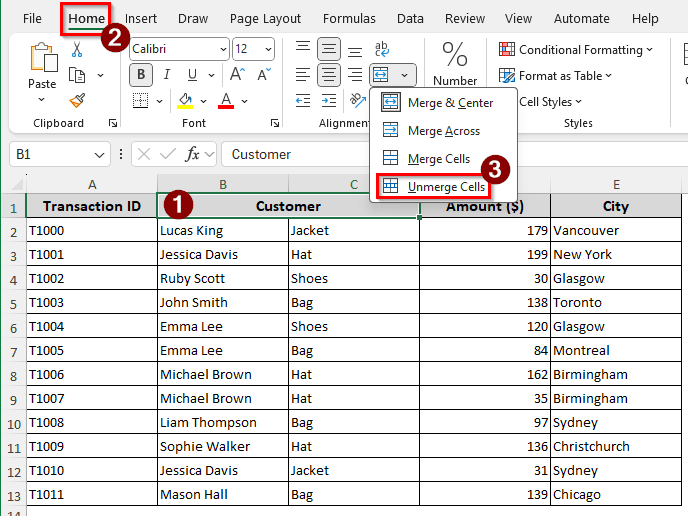Open the Number format percent button
Image resolution: width=688 pixels, height=516 pixels.
[455, 63]
